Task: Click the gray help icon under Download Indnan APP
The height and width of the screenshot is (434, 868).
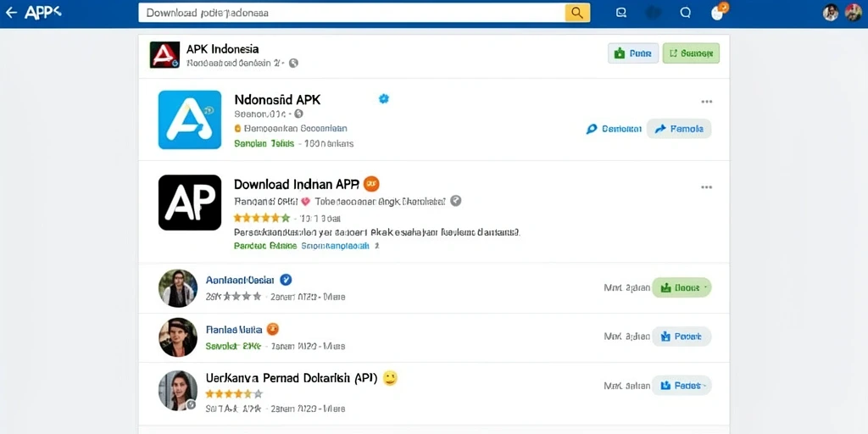Action: (x=455, y=201)
